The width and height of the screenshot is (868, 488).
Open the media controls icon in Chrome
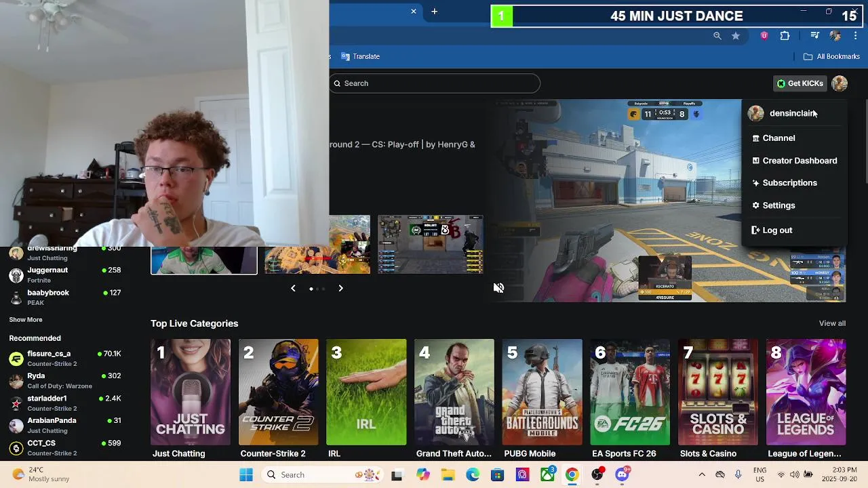pyautogui.click(x=815, y=36)
